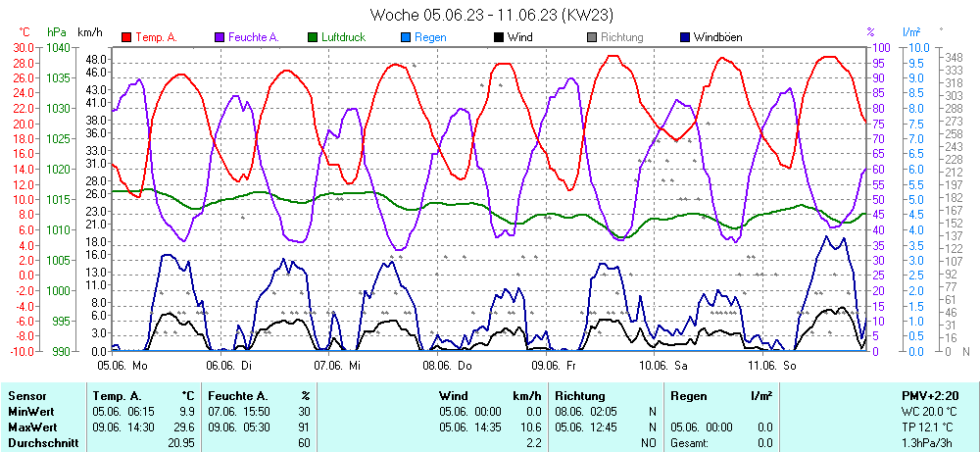Click the km/h axis unit label

click(x=91, y=32)
